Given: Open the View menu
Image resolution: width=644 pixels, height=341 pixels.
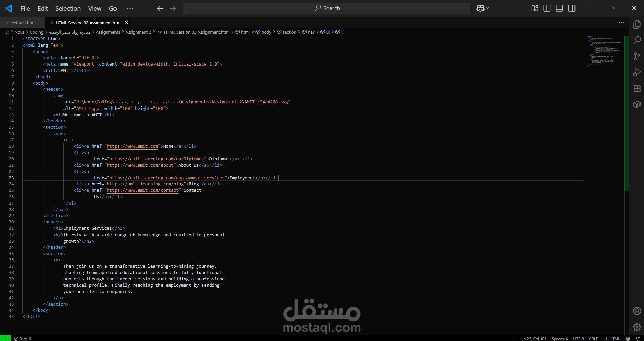Looking at the screenshot, I should (x=95, y=8).
